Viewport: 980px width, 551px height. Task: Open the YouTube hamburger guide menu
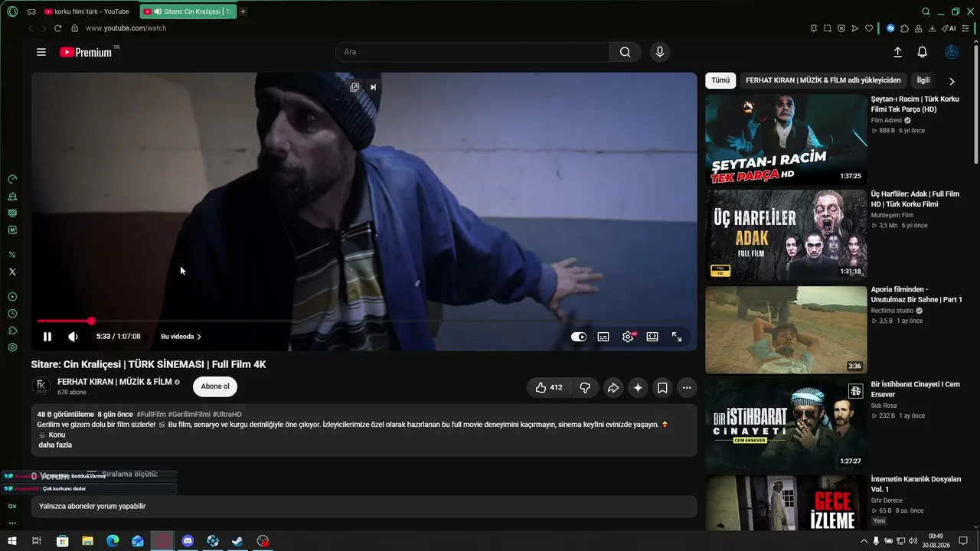point(41,52)
